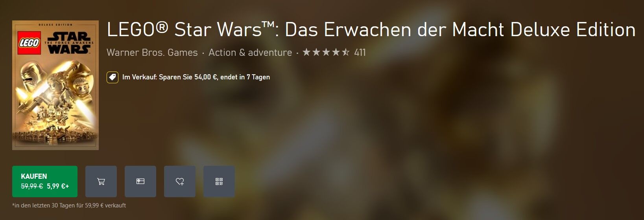Viewport: 644px width, 220px height.
Task: Click the game title Das Erwachen der Macht
Action: point(395,30)
